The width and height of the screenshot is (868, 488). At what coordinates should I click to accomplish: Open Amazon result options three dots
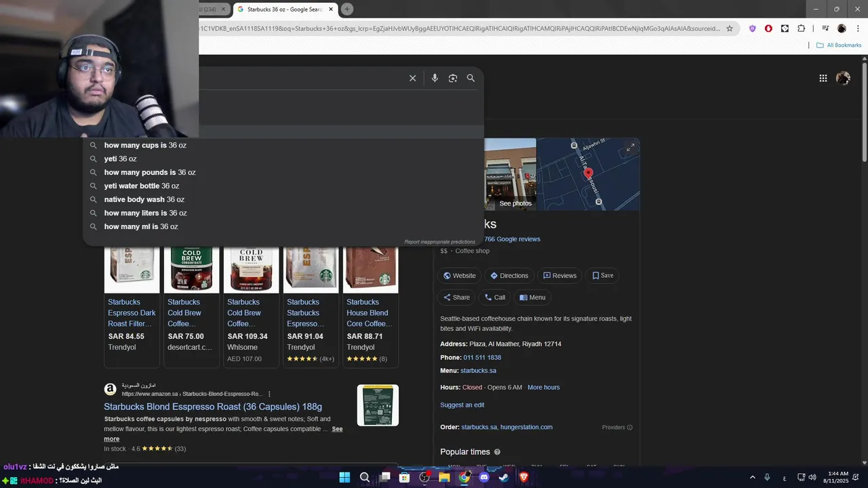269,394
